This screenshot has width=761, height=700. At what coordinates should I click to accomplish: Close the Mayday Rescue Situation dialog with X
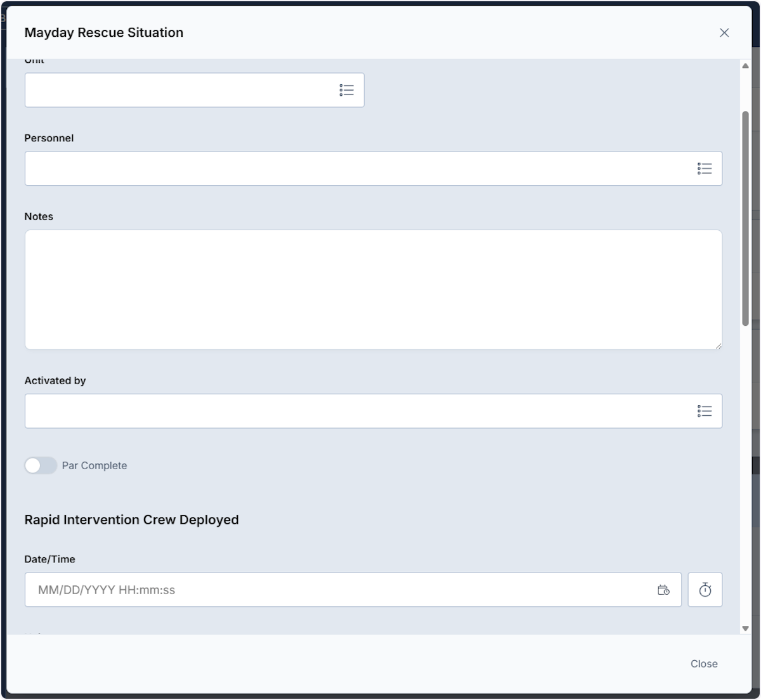[x=724, y=33]
